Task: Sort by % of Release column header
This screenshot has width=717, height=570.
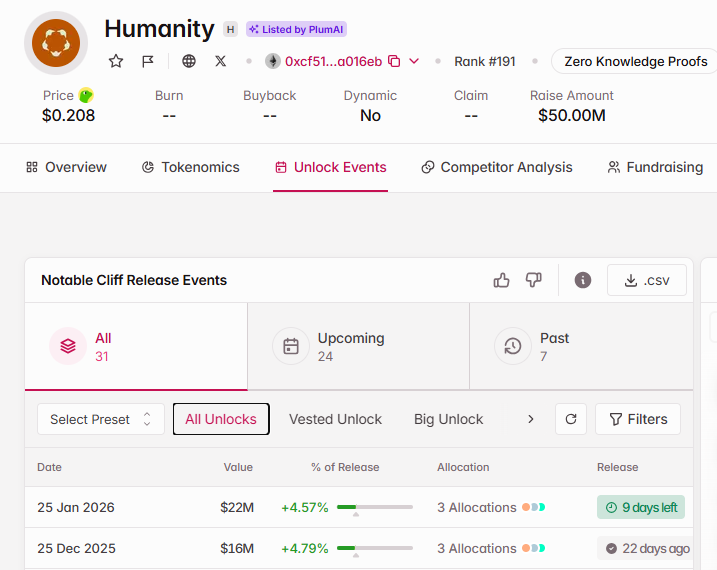Action: point(345,467)
